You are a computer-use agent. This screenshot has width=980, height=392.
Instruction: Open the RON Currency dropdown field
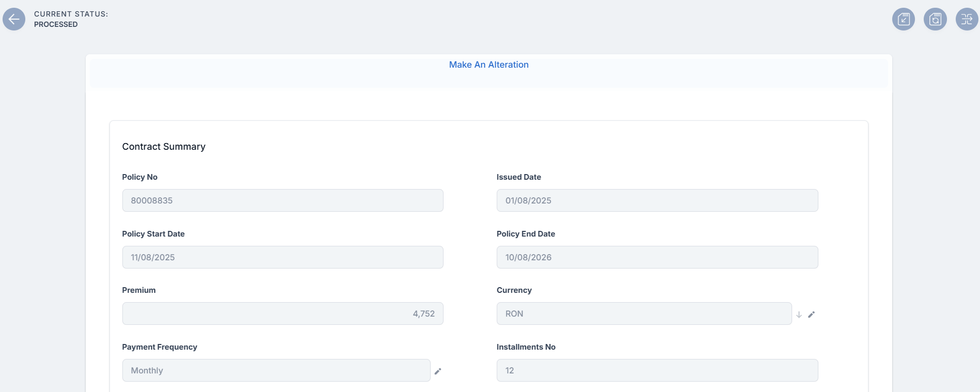[x=643, y=313]
